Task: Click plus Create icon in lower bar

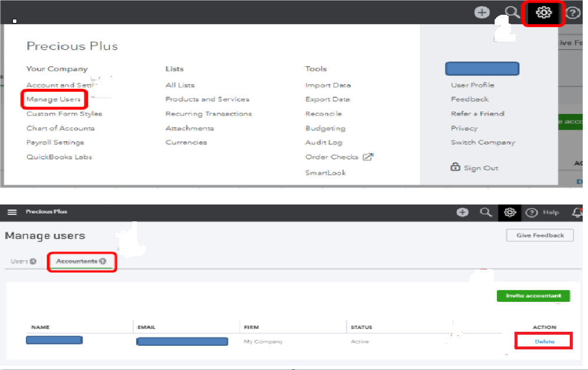Action: click(x=463, y=212)
